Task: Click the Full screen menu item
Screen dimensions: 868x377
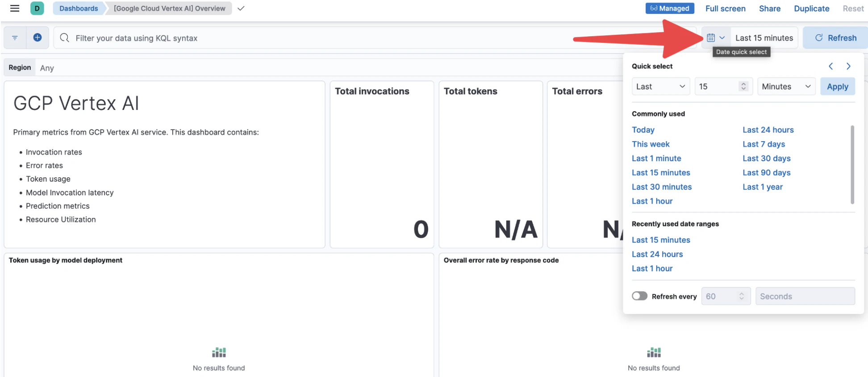Action: [725, 8]
